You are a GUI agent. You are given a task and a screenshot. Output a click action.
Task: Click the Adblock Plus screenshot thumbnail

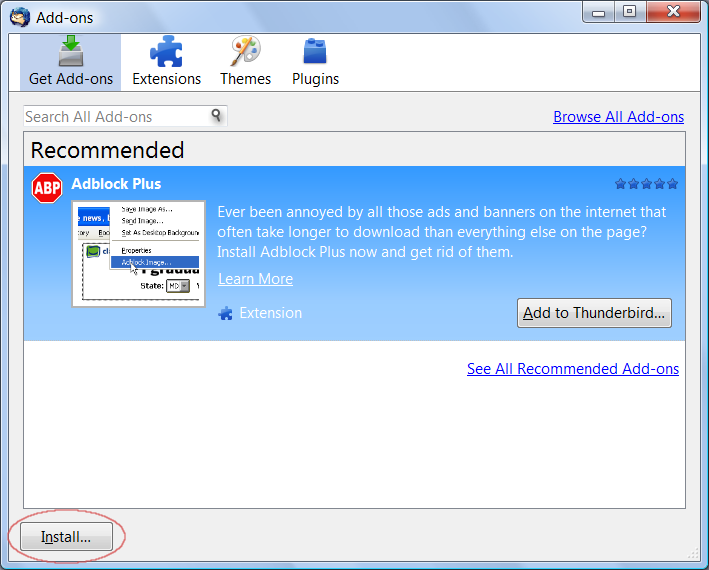pyautogui.click(x=138, y=254)
